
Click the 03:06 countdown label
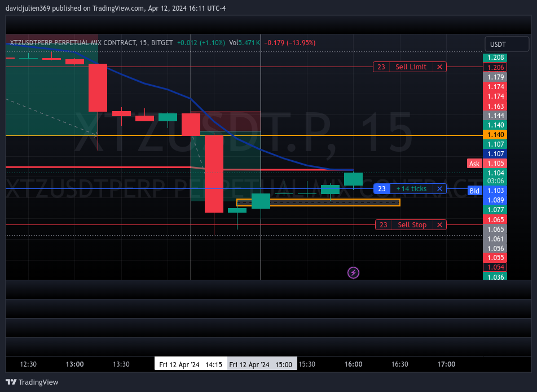495,180
